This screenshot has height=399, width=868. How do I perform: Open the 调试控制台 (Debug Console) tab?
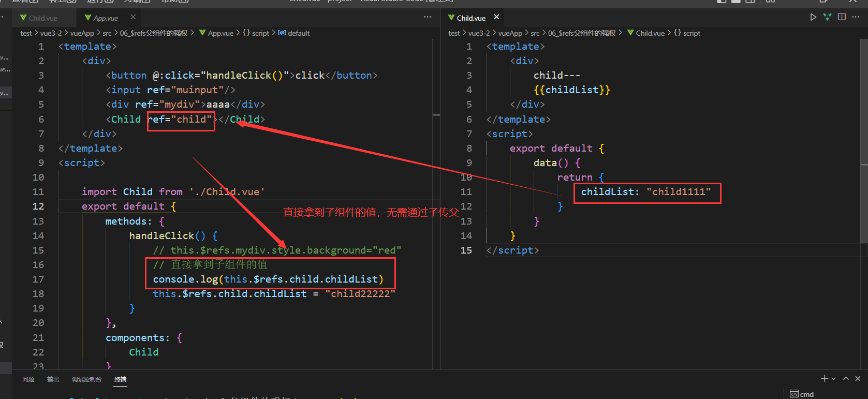(86, 379)
